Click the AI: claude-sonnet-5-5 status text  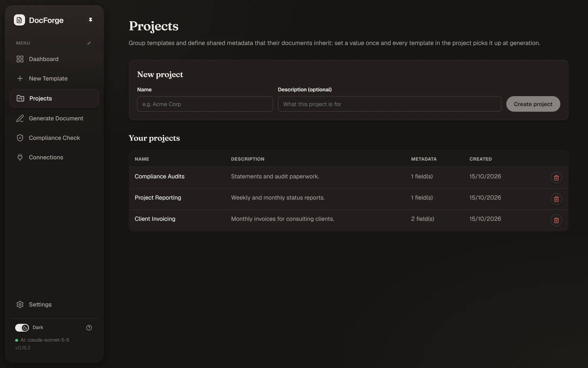pyautogui.click(x=45, y=340)
